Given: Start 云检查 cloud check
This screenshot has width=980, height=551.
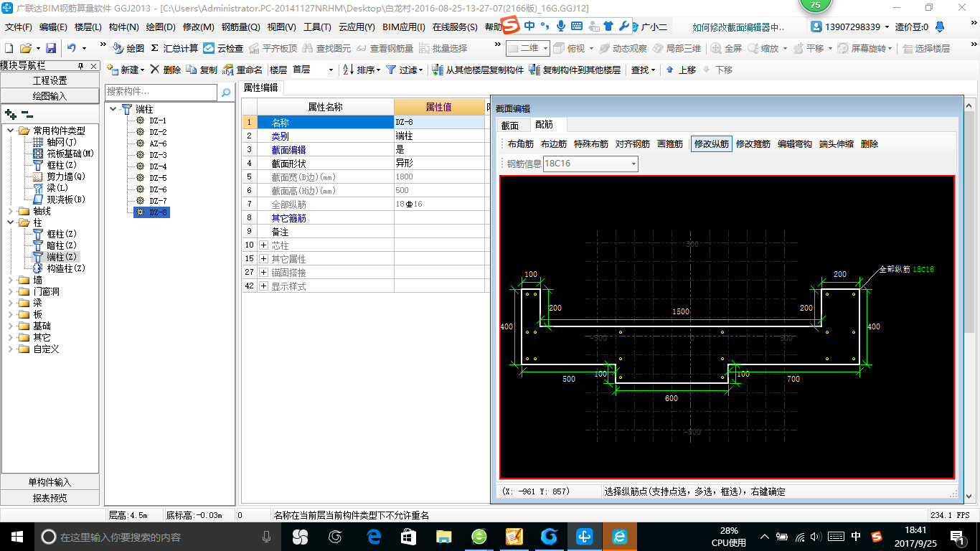Looking at the screenshot, I should [223, 48].
